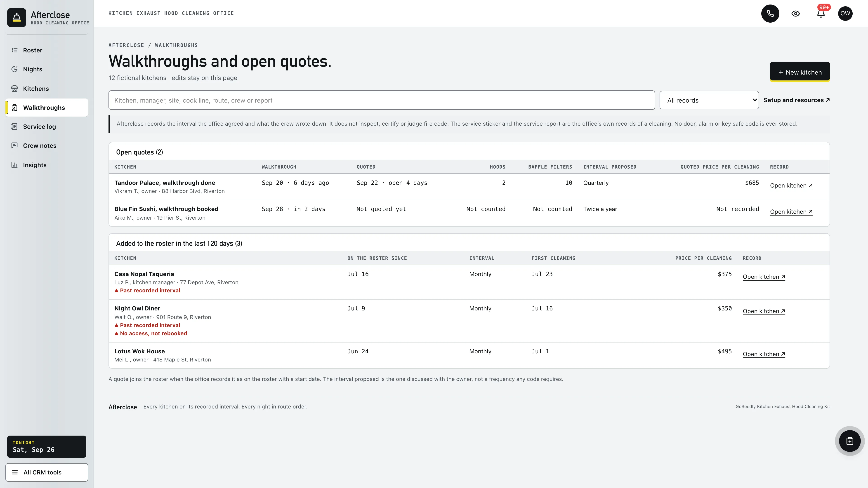Click the 'Sep 28 · in 2 days' cell
The height and width of the screenshot is (488, 868).
pyautogui.click(x=293, y=209)
